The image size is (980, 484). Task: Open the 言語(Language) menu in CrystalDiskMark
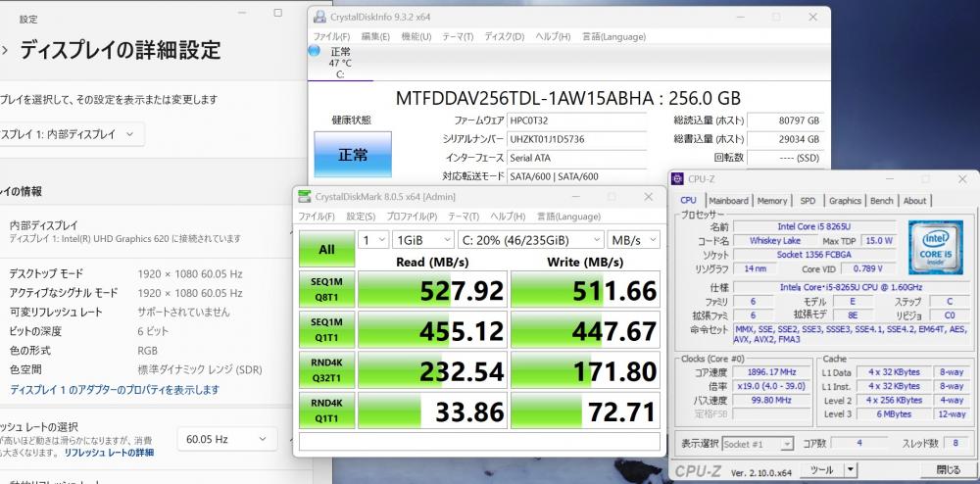pyautogui.click(x=568, y=217)
